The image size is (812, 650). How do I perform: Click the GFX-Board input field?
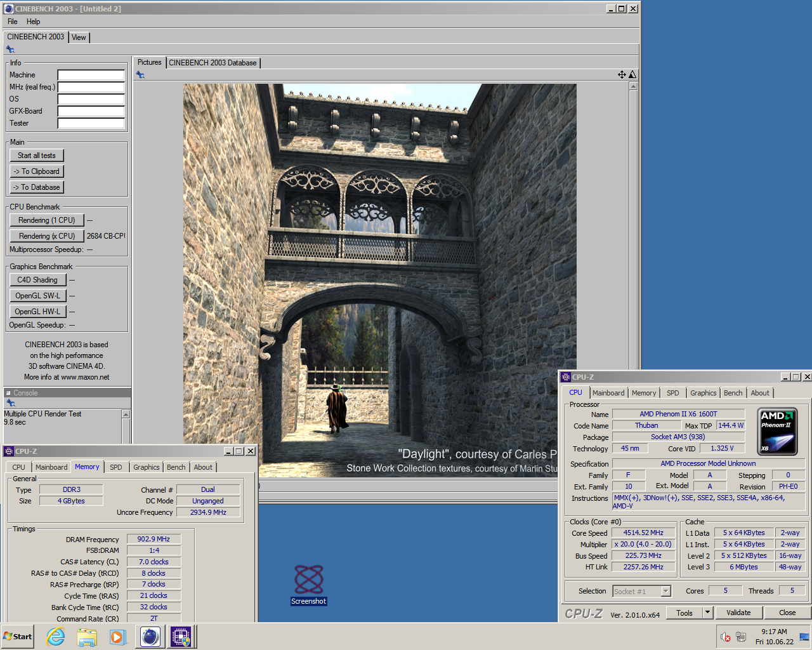tap(91, 111)
